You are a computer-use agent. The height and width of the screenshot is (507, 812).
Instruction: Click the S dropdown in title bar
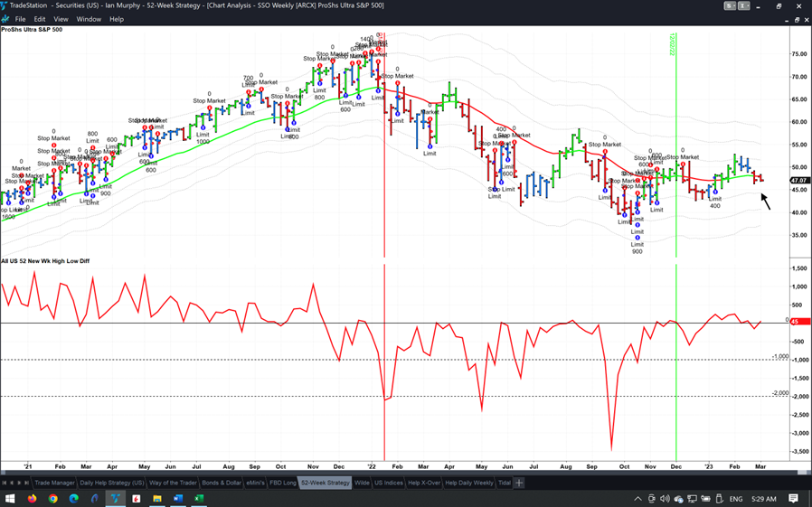point(731,5)
